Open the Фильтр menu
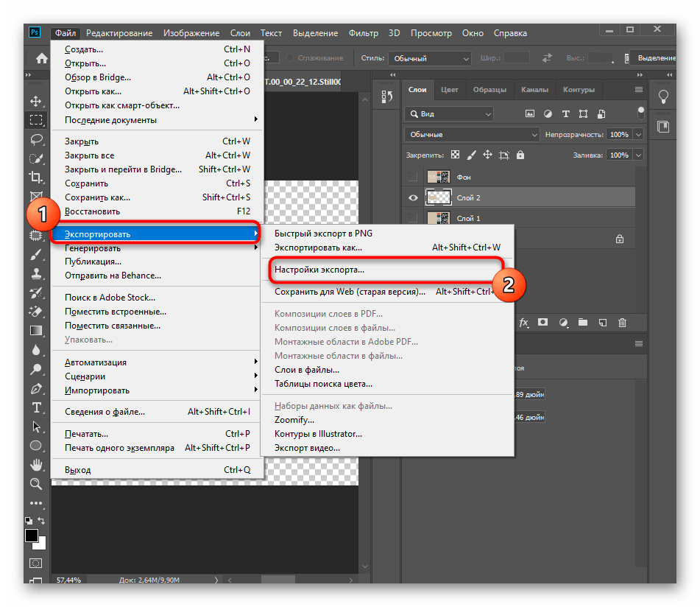The image size is (700, 607). [x=364, y=33]
